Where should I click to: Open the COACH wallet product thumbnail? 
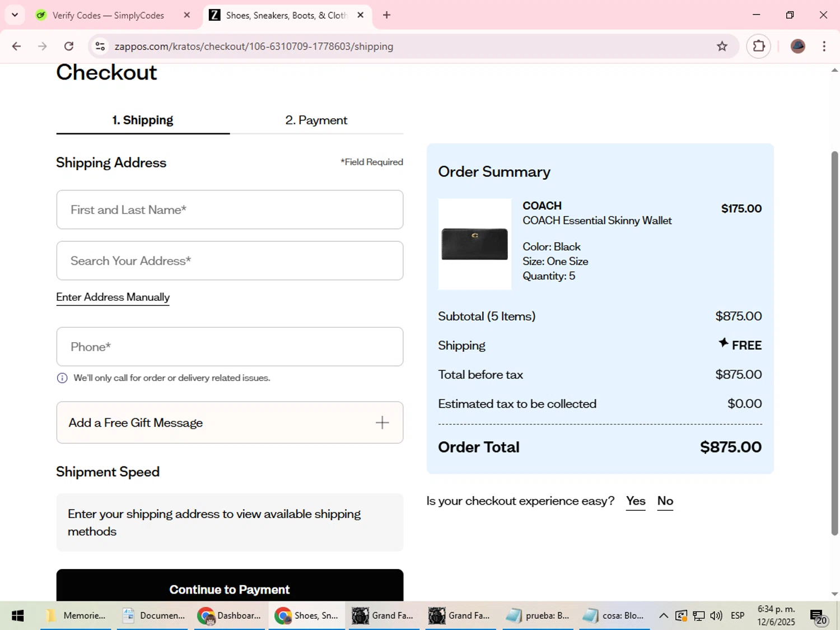[x=474, y=244]
